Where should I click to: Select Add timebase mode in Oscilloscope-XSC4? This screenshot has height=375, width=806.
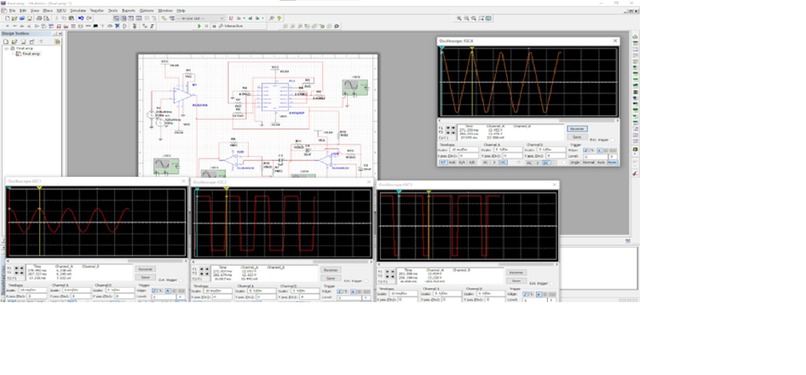452,162
